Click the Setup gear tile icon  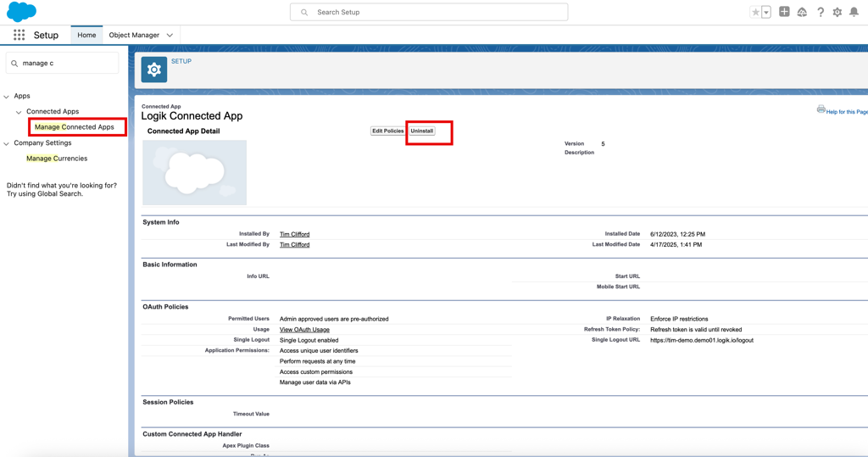point(154,70)
